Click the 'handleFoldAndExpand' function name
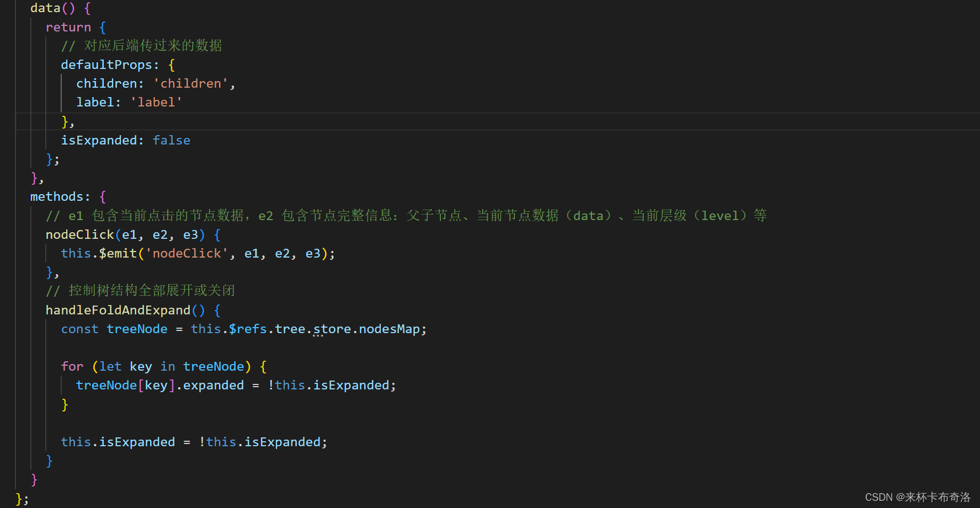Viewport: 980px width, 508px height. (118, 310)
